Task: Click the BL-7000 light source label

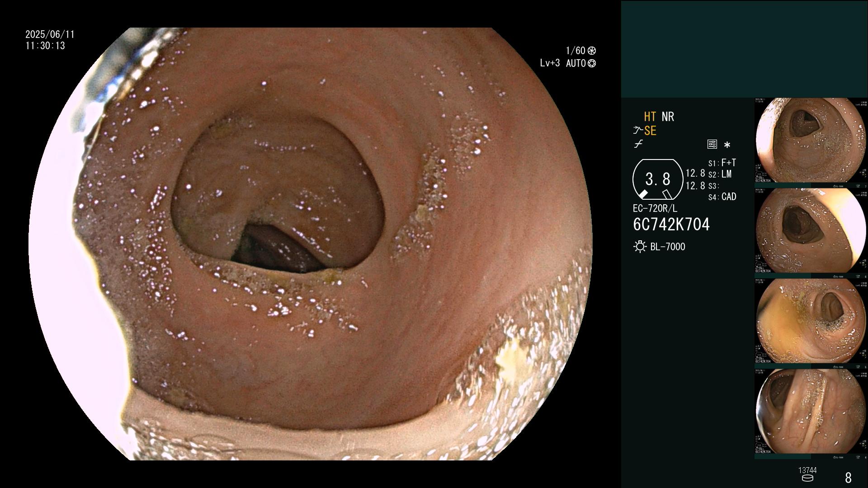Action: (x=668, y=247)
